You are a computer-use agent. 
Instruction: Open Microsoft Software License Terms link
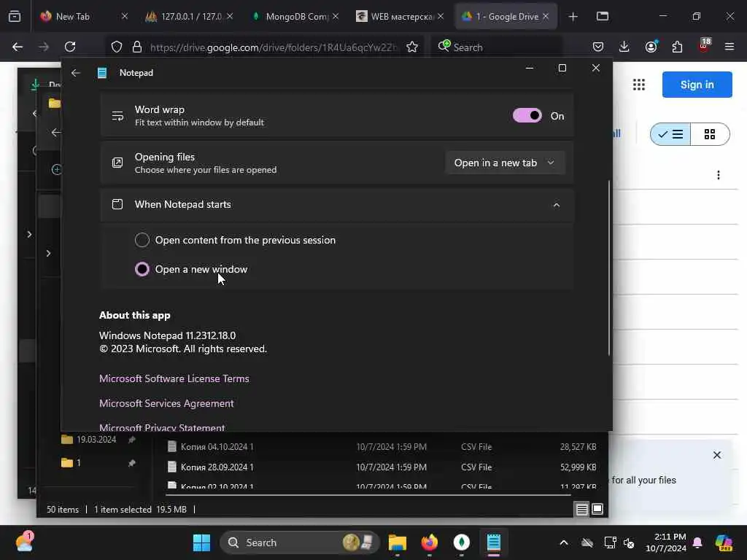tap(174, 378)
